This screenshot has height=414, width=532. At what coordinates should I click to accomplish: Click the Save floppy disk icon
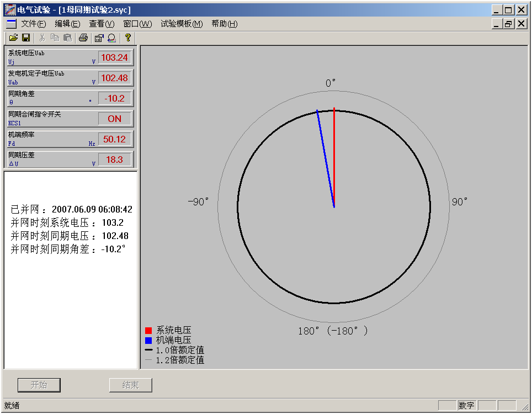coord(25,38)
